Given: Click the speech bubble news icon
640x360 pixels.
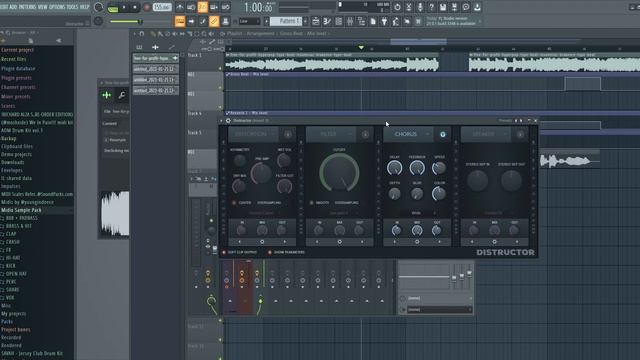Looking at the screenshot, I should 466,7.
